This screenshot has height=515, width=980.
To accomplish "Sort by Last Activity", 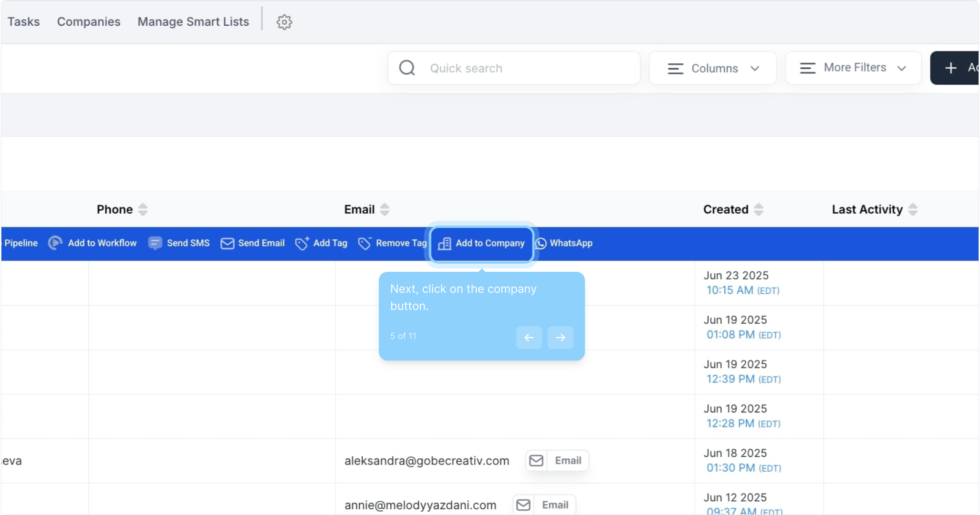I will (x=913, y=209).
